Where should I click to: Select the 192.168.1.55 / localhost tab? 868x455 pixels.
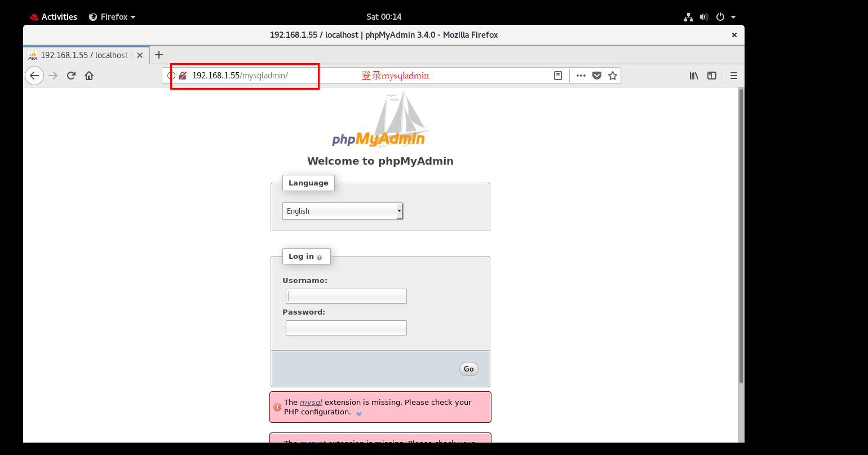pos(86,55)
